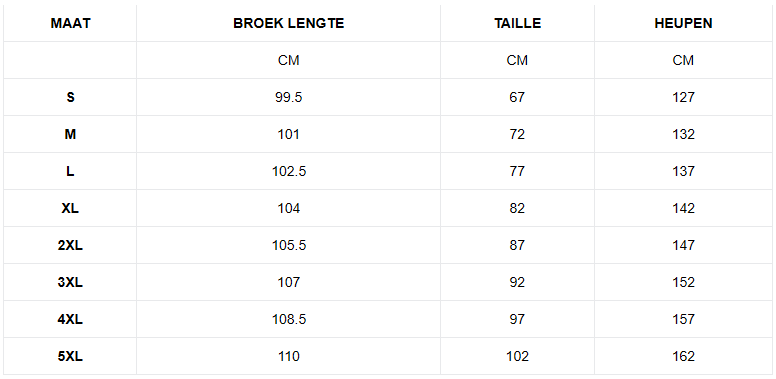
Task: Click the 102.5 broek lengte cell
Action: click(x=289, y=171)
